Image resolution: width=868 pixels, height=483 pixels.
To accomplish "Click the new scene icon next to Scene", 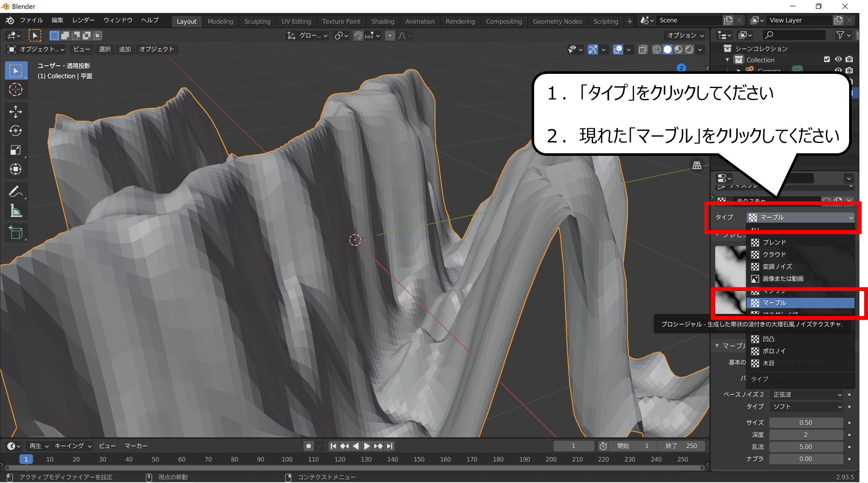I will pos(728,20).
